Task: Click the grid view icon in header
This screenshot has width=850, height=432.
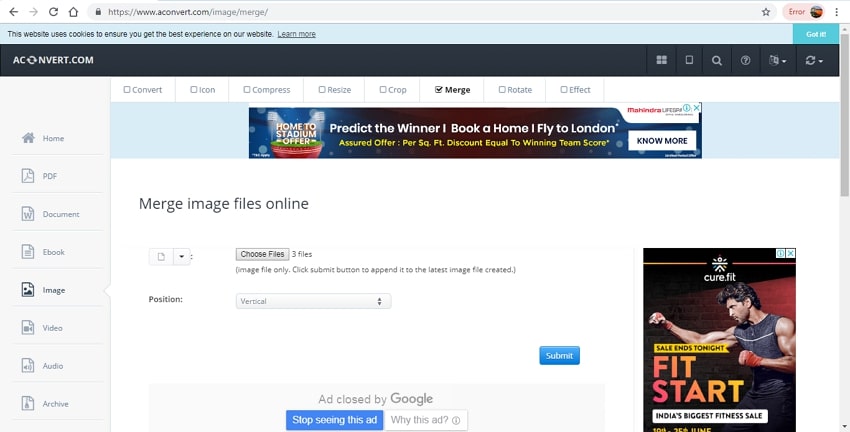Action: point(661,60)
